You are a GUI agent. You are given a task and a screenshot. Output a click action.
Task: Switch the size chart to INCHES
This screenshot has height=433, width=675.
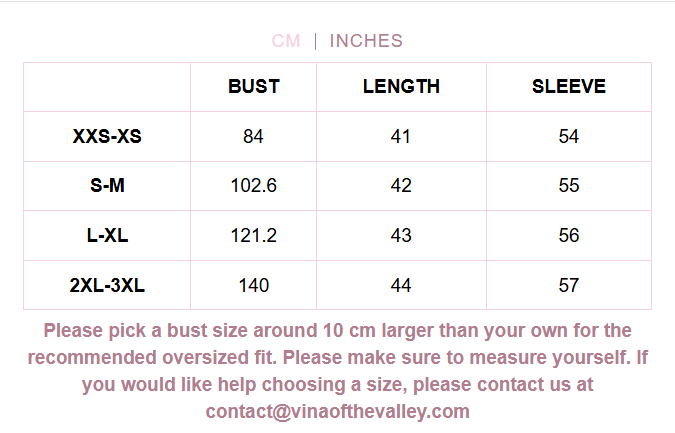(366, 41)
